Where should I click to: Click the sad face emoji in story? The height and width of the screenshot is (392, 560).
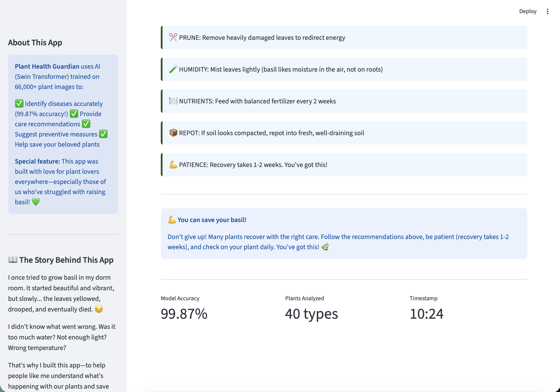(99, 309)
